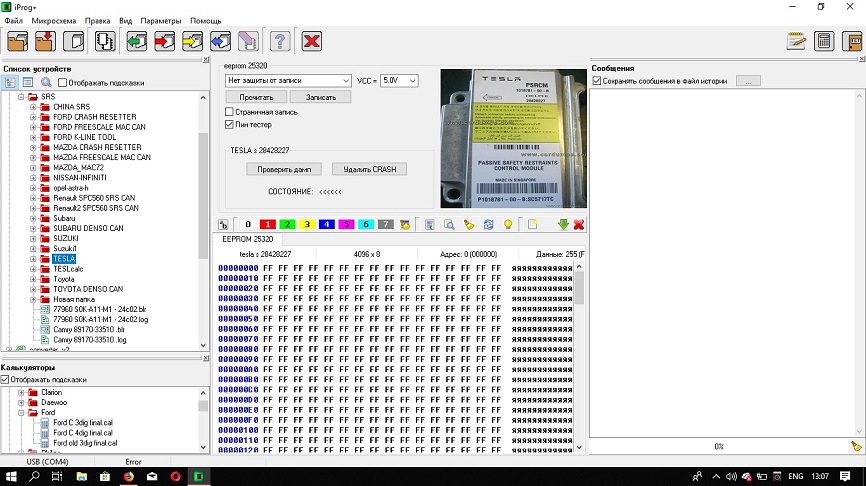Click the history file browse '...' button

click(748, 81)
